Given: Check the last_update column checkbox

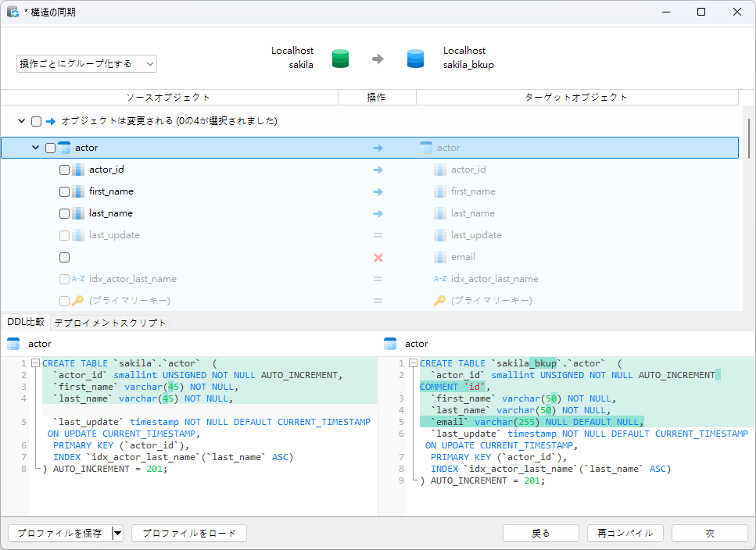Looking at the screenshot, I should pyautogui.click(x=64, y=235).
